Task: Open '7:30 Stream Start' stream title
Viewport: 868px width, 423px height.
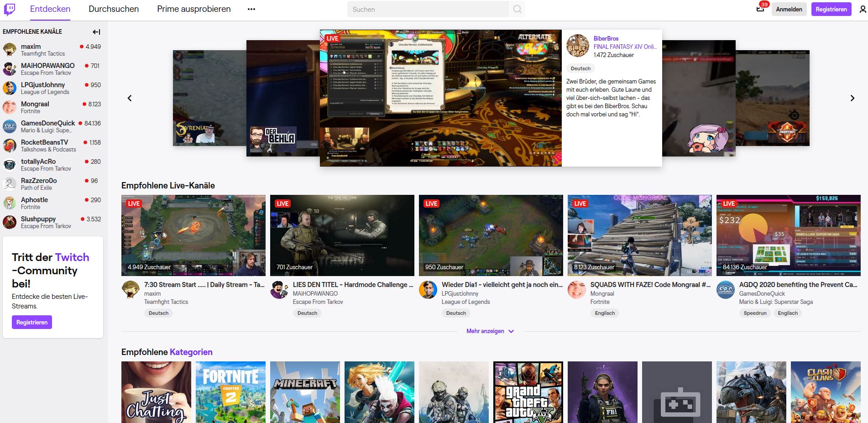Action: (204, 285)
